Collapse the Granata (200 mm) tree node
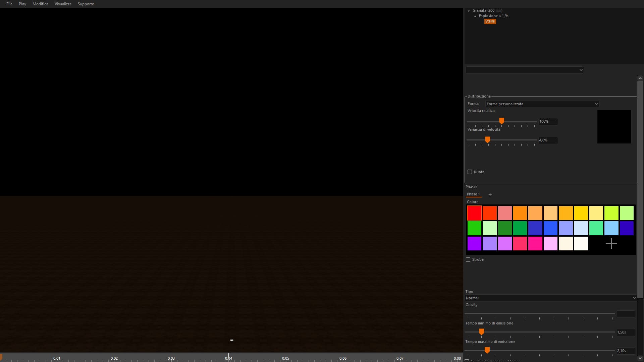Image resolution: width=644 pixels, height=362 pixels. click(469, 11)
